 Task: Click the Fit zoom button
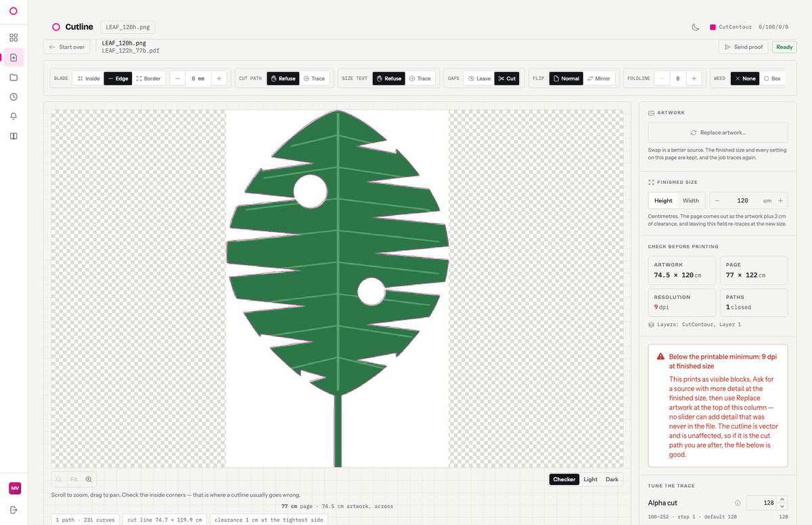[x=74, y=479]
